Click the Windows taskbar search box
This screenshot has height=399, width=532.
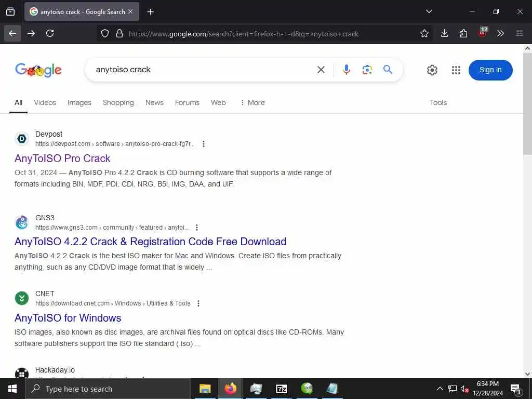tap(108, 389)
